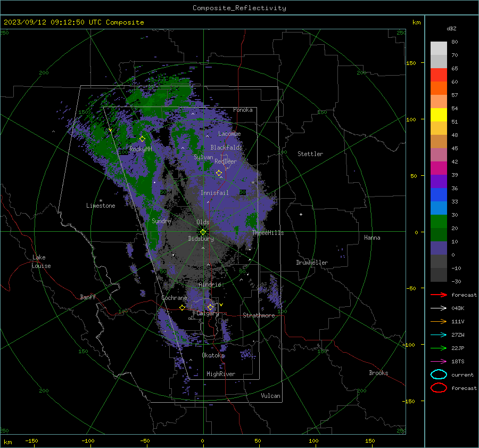The height and width of the screenshot is (448, 479).
Task: Click the Composite_Reflectivity title
Action: 240,8
